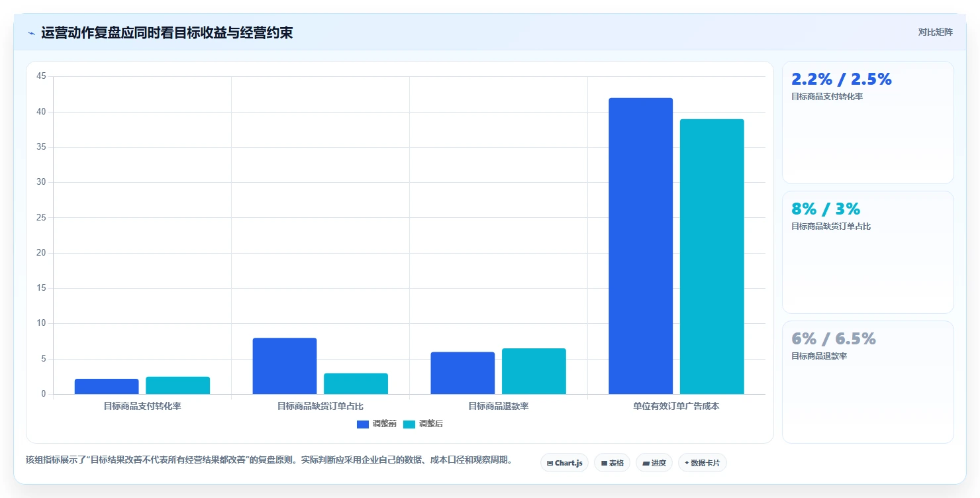The height and width of the screenshot is (498, 980).
Task: Toggle the 调整前 legend blue swatch
Action: 363,424
